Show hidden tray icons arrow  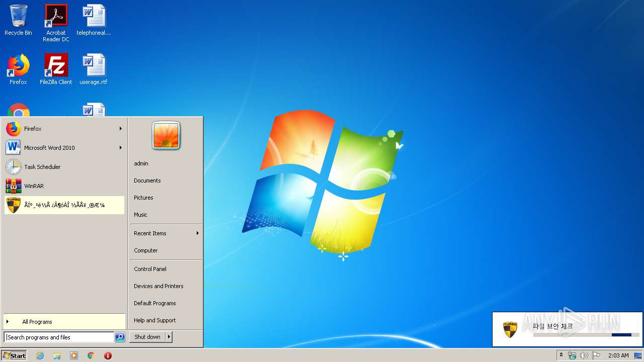(561, 355)
